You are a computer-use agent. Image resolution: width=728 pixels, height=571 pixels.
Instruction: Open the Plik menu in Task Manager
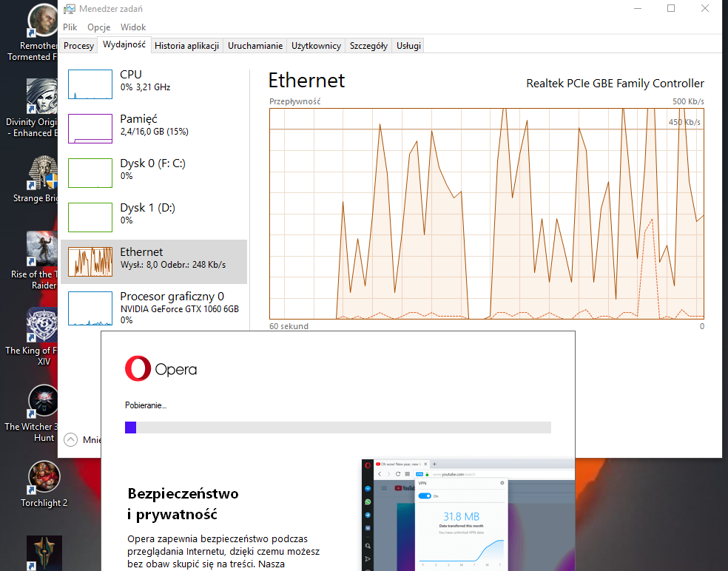(x=70, y=27)
